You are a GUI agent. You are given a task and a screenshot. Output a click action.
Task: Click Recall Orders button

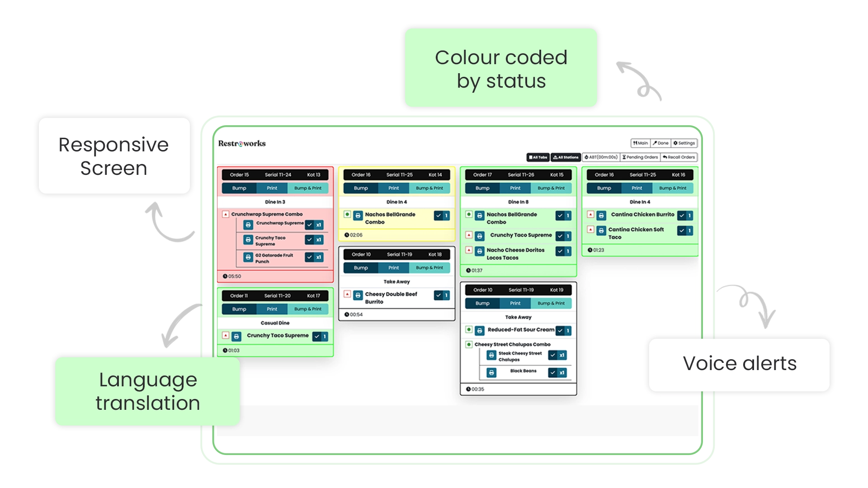click(679, 157)
